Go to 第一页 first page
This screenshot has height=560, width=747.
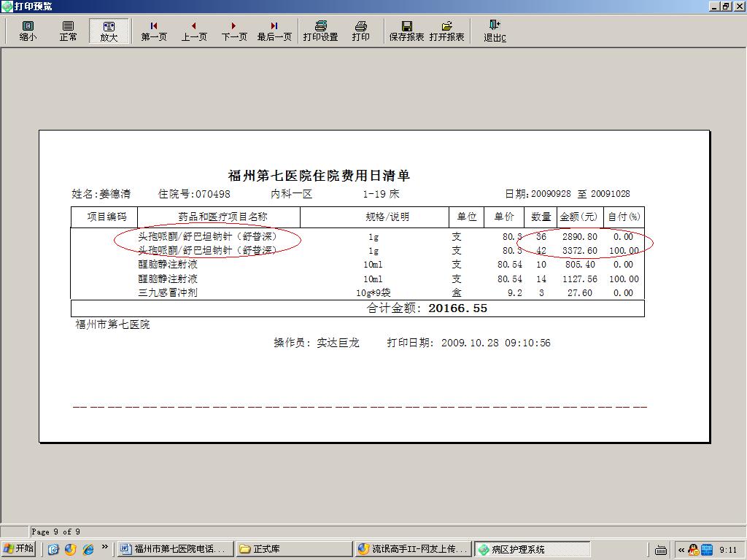pyautogui.click(x=154, y=31)
